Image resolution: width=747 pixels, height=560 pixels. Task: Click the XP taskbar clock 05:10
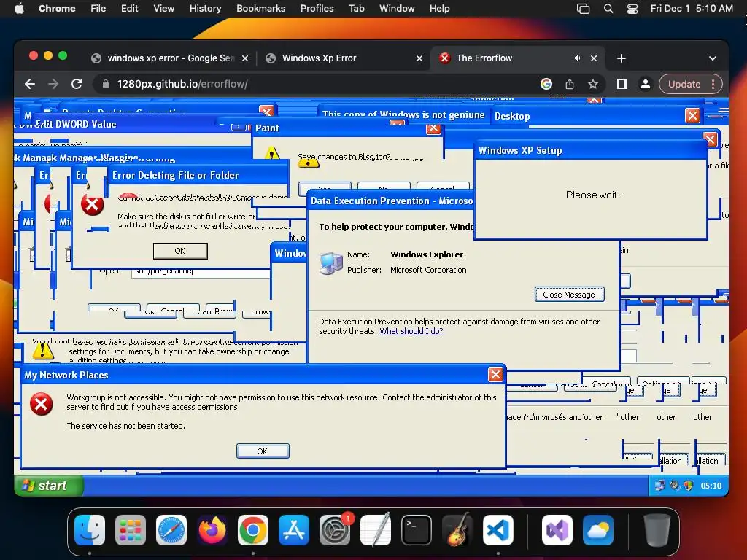click(x=711, y=486)
